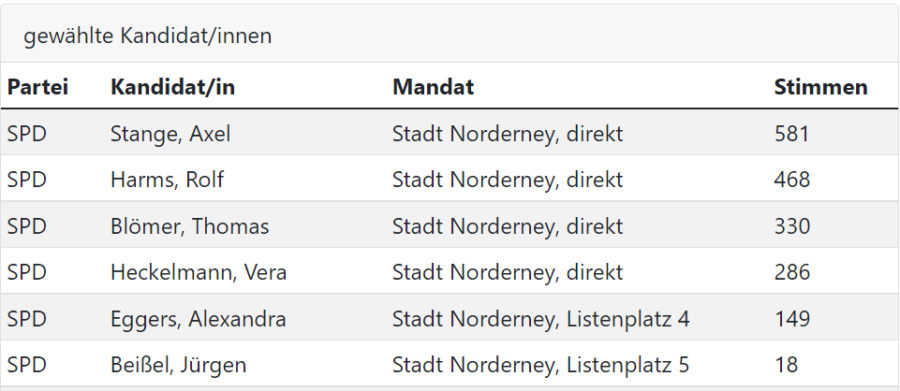900x391 pixels.
Task: Select the 'Stadt Norderney, Listenplatz 4' mandate cell
Action: 541,319
